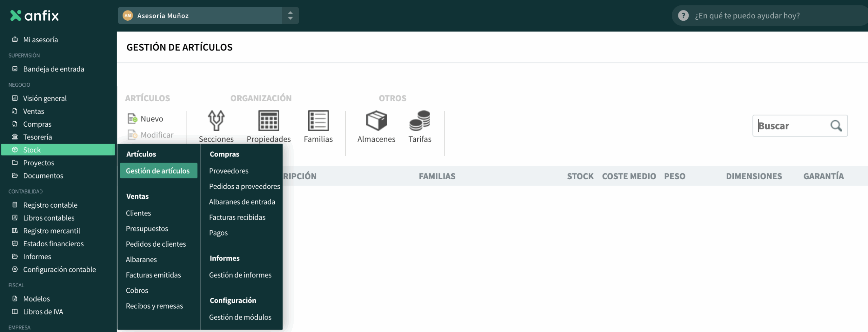
Task: Select Gestión de artículos menu entry
Action: 158,171
